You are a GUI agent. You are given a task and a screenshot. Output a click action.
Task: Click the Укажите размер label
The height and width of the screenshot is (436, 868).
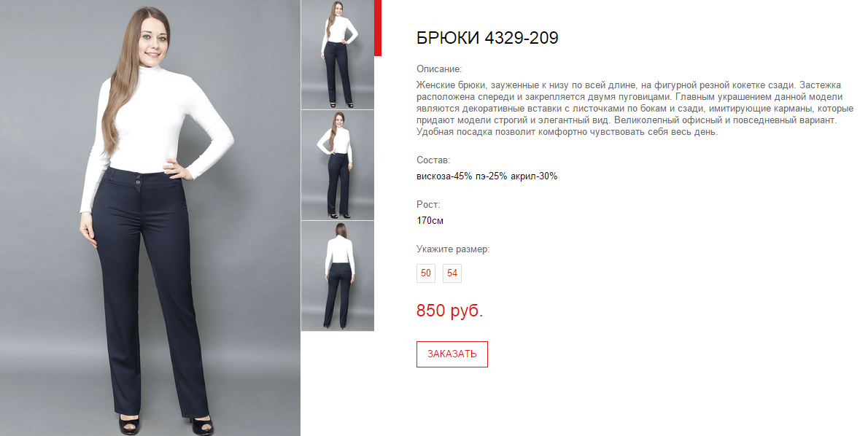453,249
